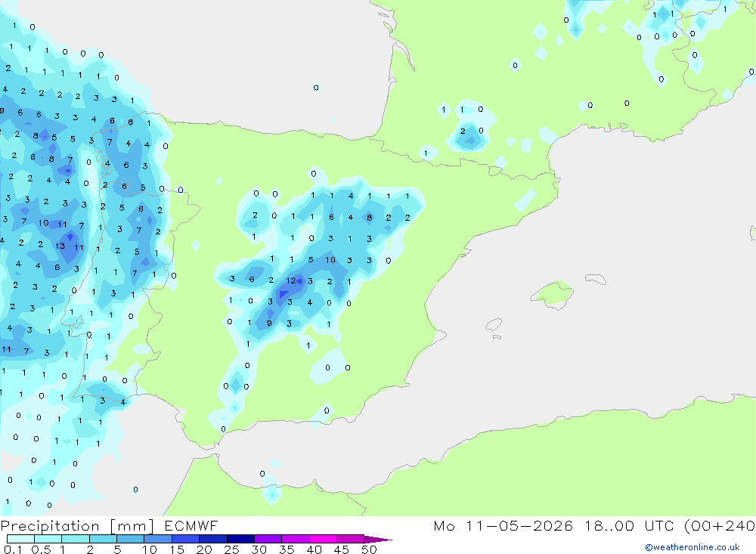Screen dimensions: 756x554
Task: Click the 0.5–1 mm legend color box
Action: pyautogui.click(x=48, y=539)
